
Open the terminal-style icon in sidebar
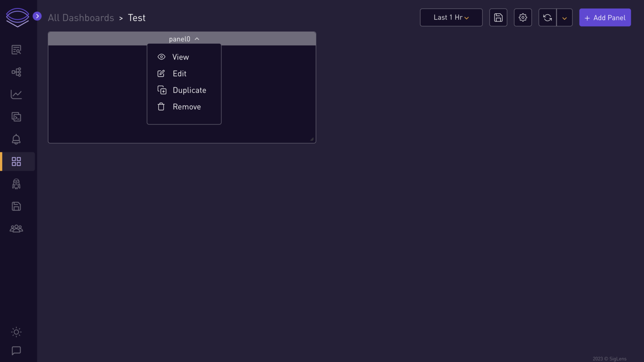[16, 117]
